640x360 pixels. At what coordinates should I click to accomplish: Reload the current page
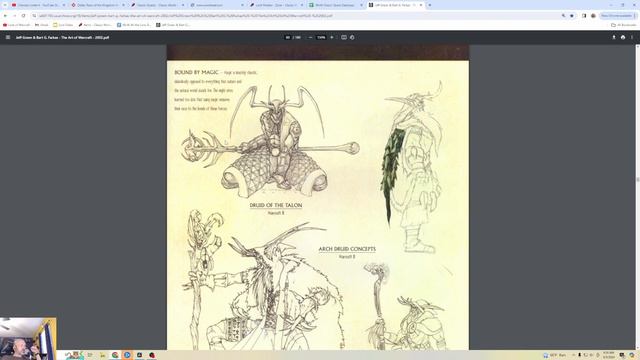point(23,16)
